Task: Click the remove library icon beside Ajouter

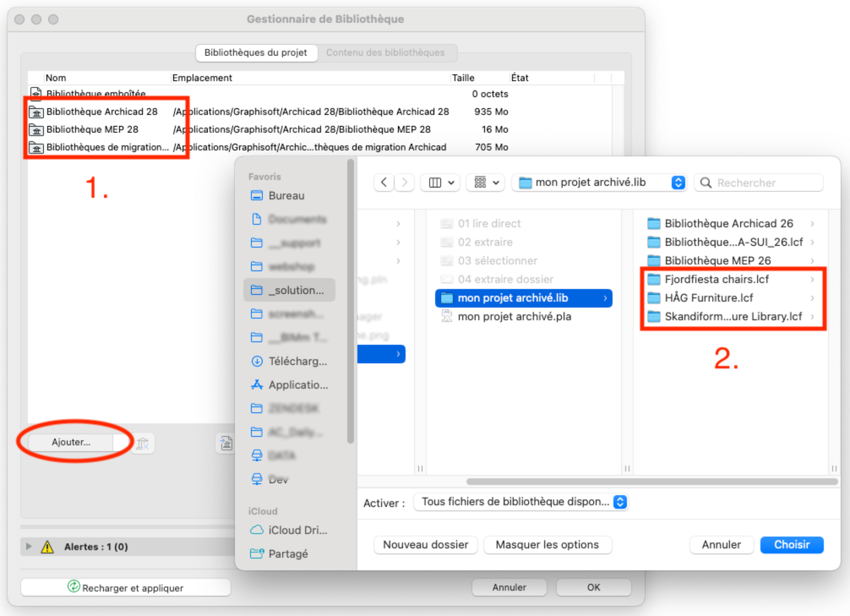Action: [x=143, y=443]
